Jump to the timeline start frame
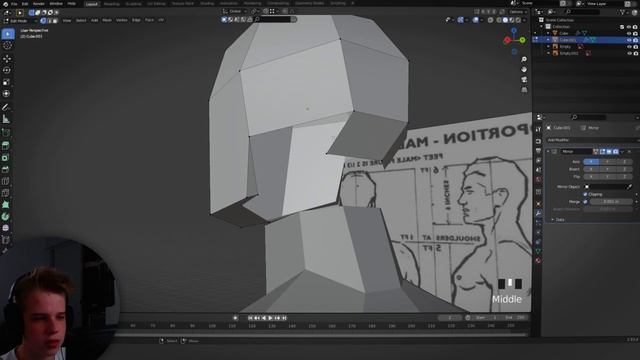 click(250, 318)
